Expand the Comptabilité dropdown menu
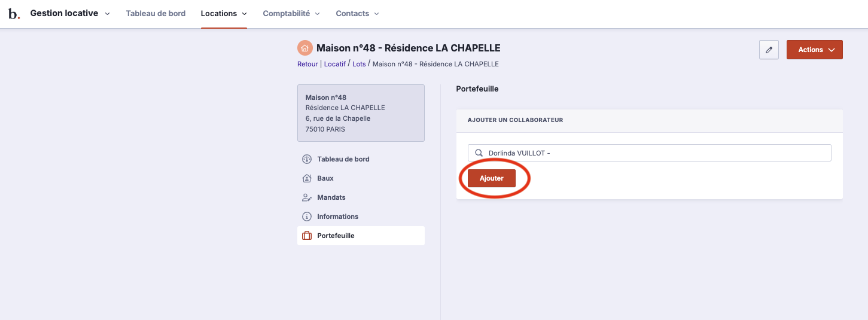This screenshot has width=868, height=320. 291,14
